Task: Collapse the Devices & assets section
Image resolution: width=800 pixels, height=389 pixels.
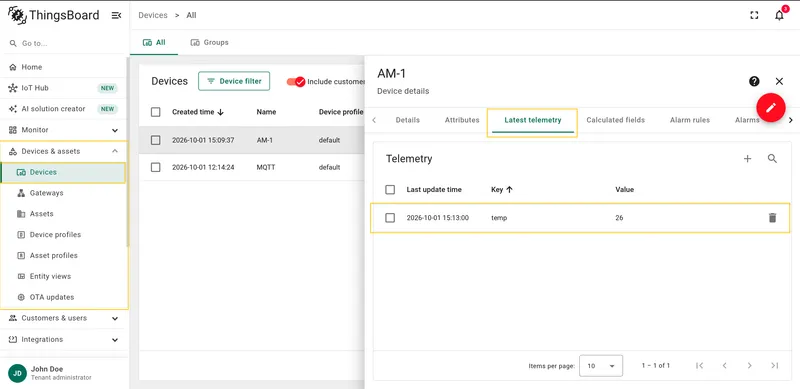Action: (x=115, y=151)
